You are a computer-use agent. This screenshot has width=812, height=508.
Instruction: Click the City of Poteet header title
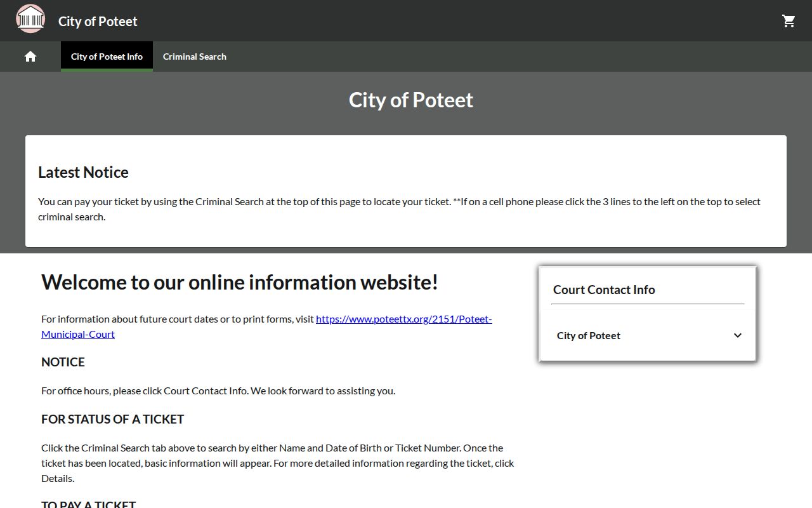(98, 21)
